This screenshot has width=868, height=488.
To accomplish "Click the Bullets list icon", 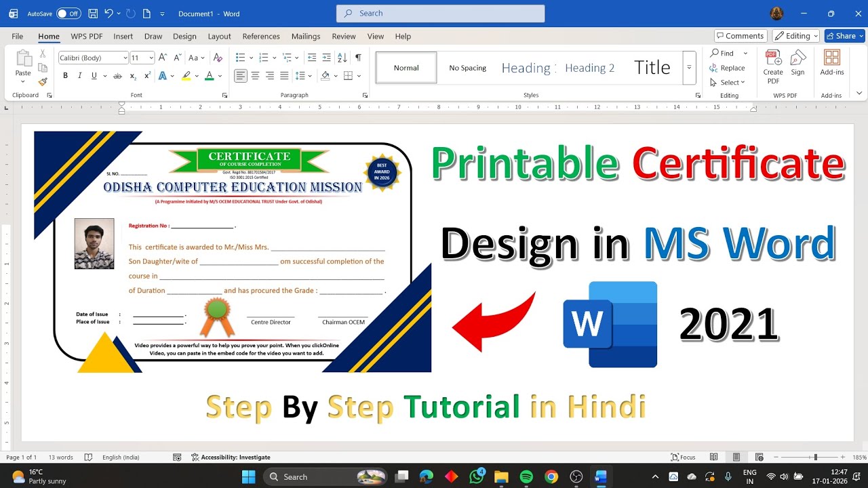I will click(240, 58).
